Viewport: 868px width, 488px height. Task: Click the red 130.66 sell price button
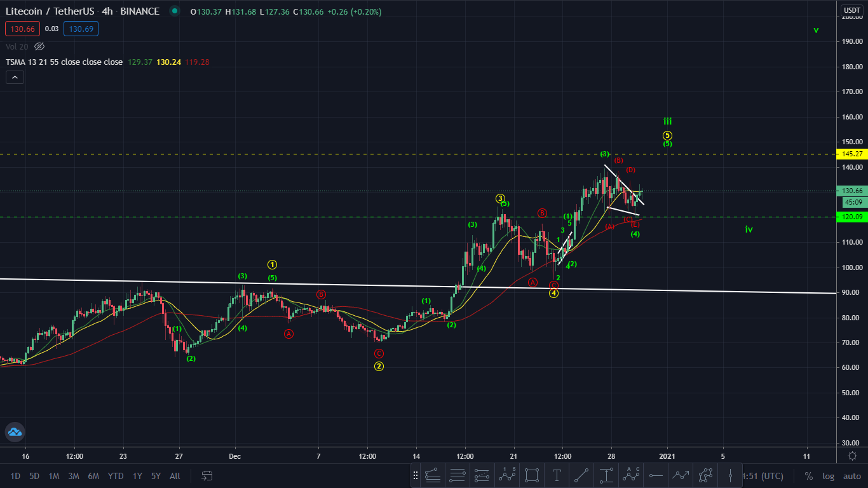click(23, 29)
